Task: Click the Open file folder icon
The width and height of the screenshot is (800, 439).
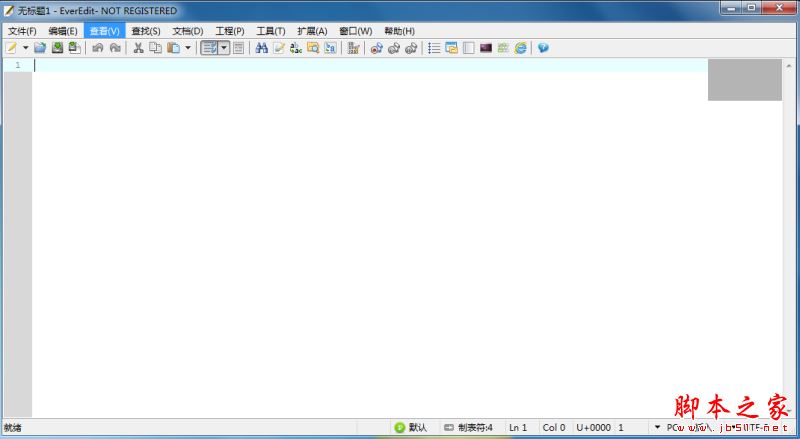Action: (x=40, y=48)
